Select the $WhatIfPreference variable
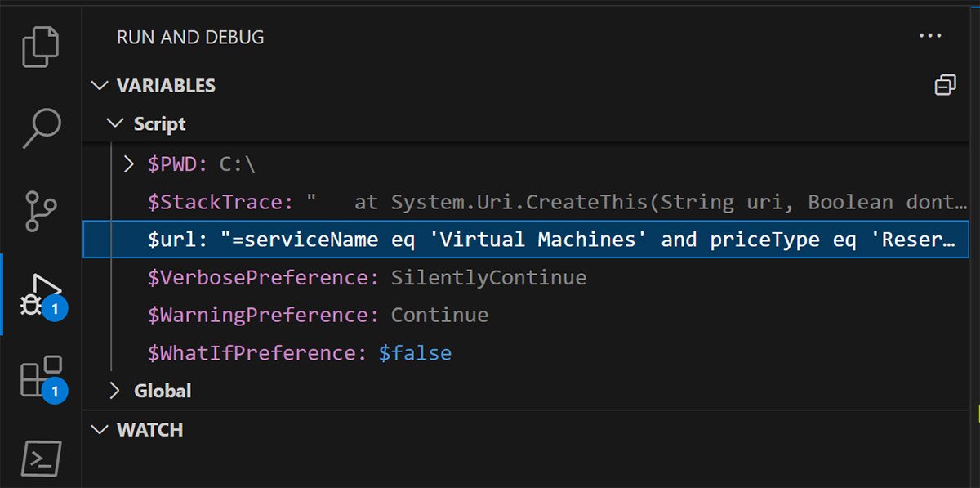The image size is (980, 488). click(253, 353)
